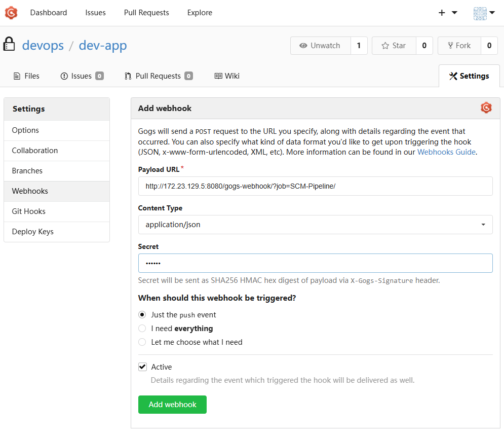Click the Gogs logo in top navigation

11,13
